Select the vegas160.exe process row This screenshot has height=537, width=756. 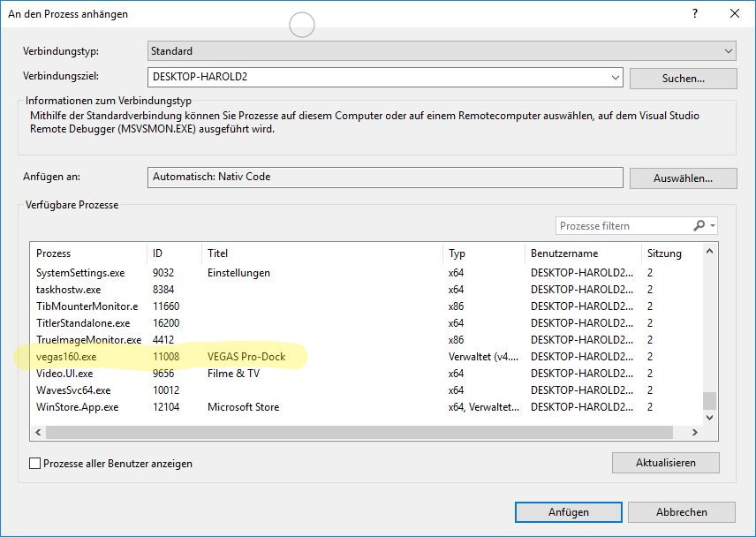[x=67, y=357]
